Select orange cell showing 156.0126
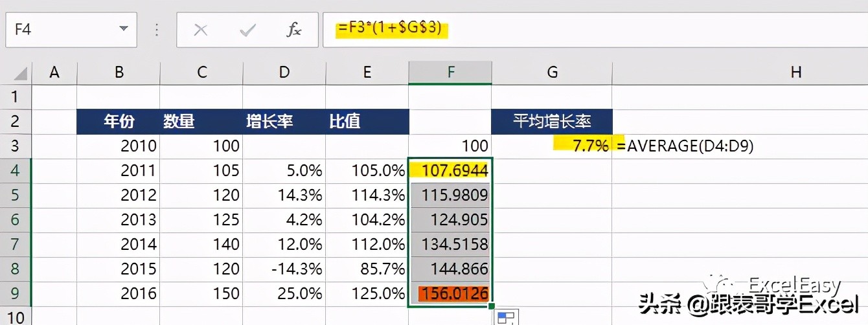 click(x=450, y=293)
